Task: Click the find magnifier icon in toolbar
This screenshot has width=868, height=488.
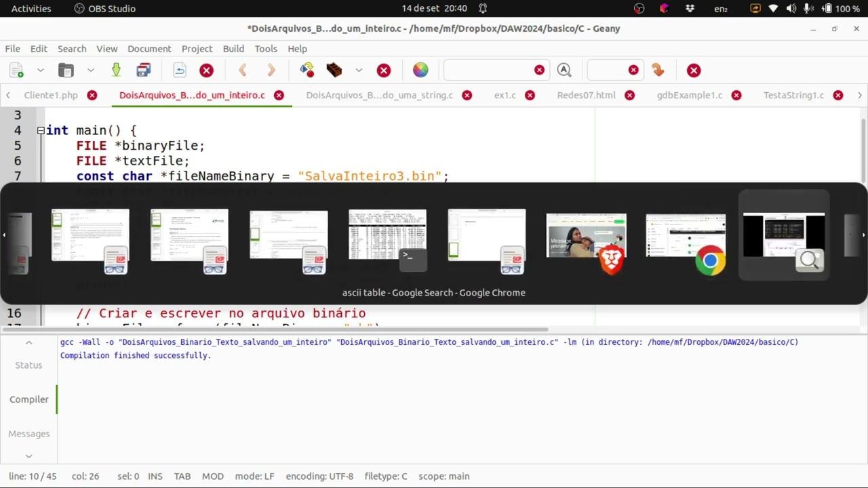Action: tap(564, 70)
